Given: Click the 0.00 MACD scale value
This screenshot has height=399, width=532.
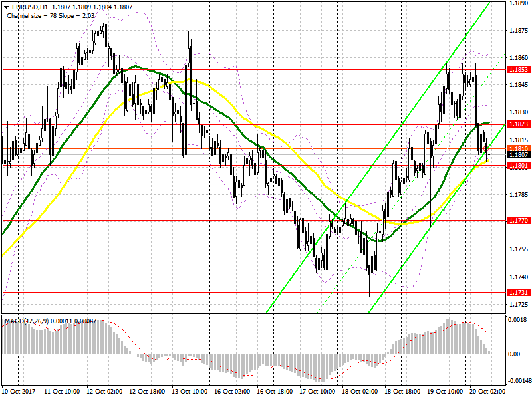Looking at the screenshot, I should click(x=513, y=354).
